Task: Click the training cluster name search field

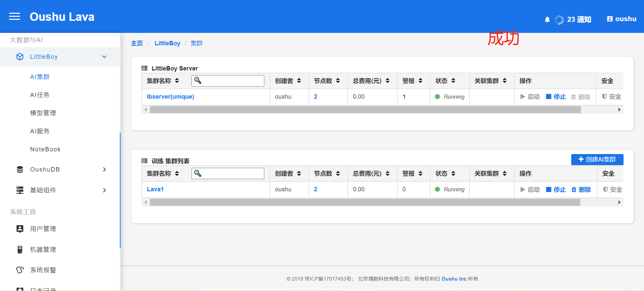Action: point(232,174)
